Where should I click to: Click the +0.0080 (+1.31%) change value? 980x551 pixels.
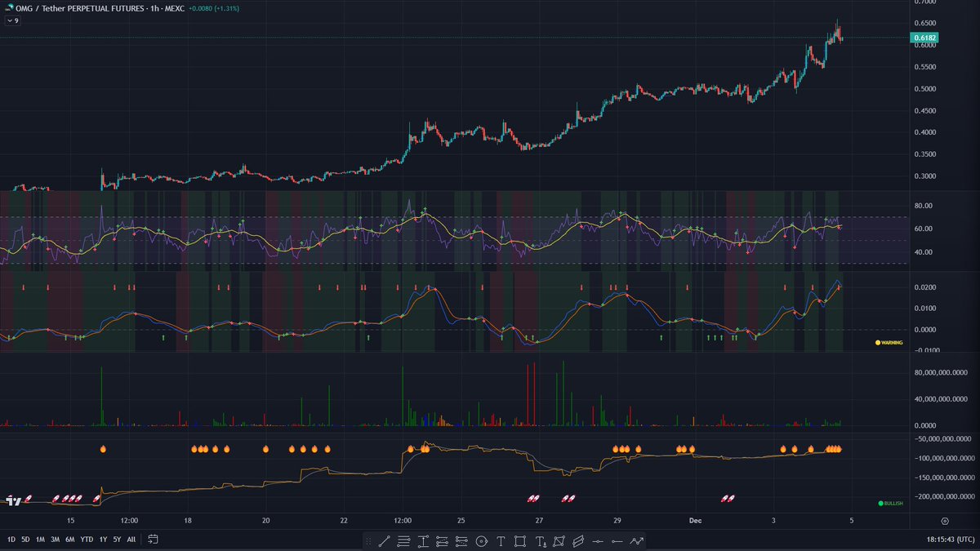[216, 7]
